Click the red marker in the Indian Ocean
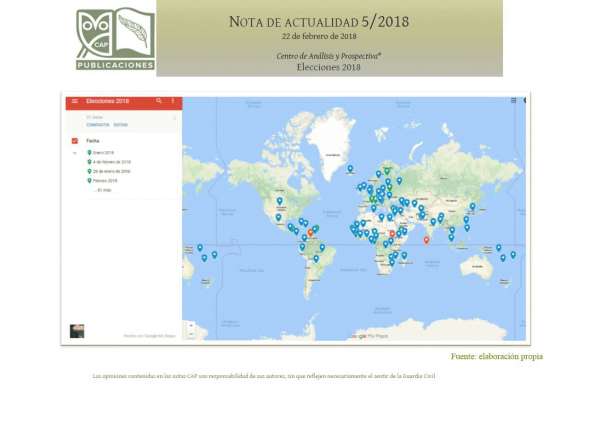This screenshot has height=423, width=600. tap(427, 239)
